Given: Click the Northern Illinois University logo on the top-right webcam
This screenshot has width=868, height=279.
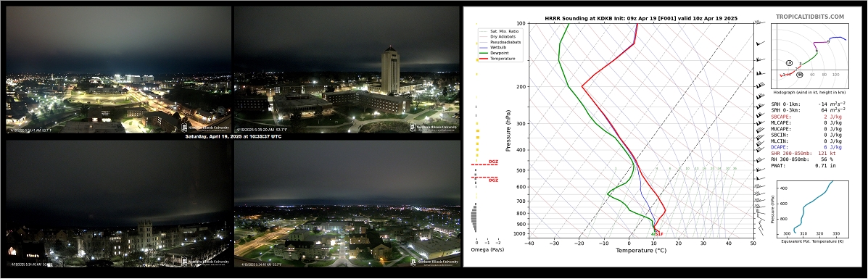Looking at the screenshot, I should [x=434, y=127].
